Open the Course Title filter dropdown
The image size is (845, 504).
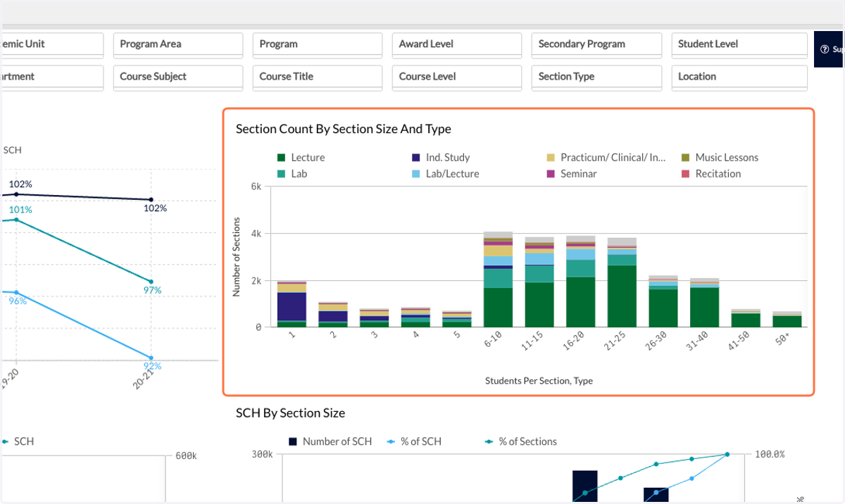point(317,77)
